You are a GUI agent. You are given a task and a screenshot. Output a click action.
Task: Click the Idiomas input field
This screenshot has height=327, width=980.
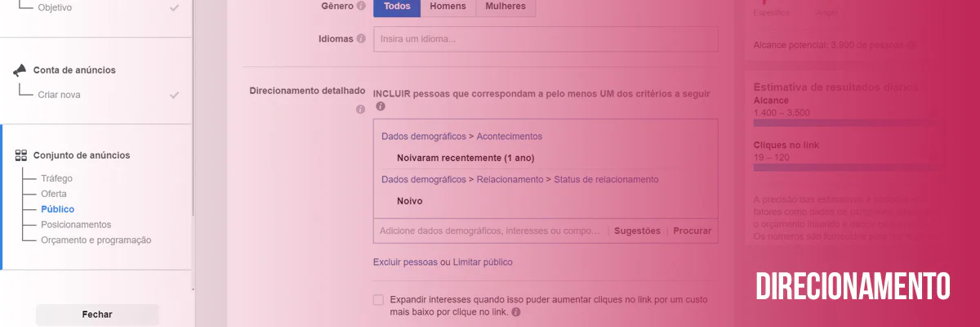point(546,39)
